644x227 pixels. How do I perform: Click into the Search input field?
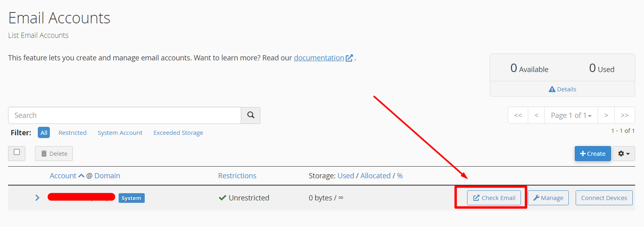(125, 116)
